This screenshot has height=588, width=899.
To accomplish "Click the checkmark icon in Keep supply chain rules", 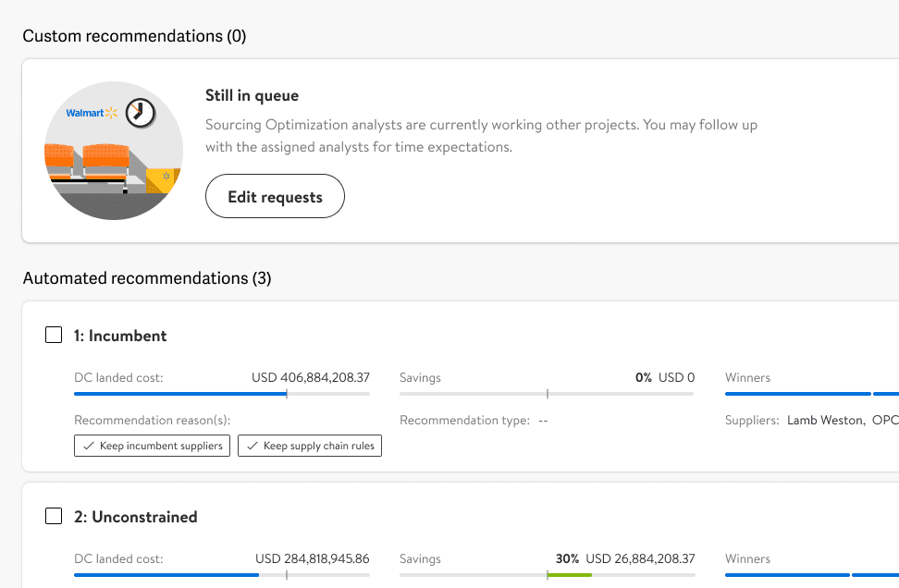I will pos(252,446).
